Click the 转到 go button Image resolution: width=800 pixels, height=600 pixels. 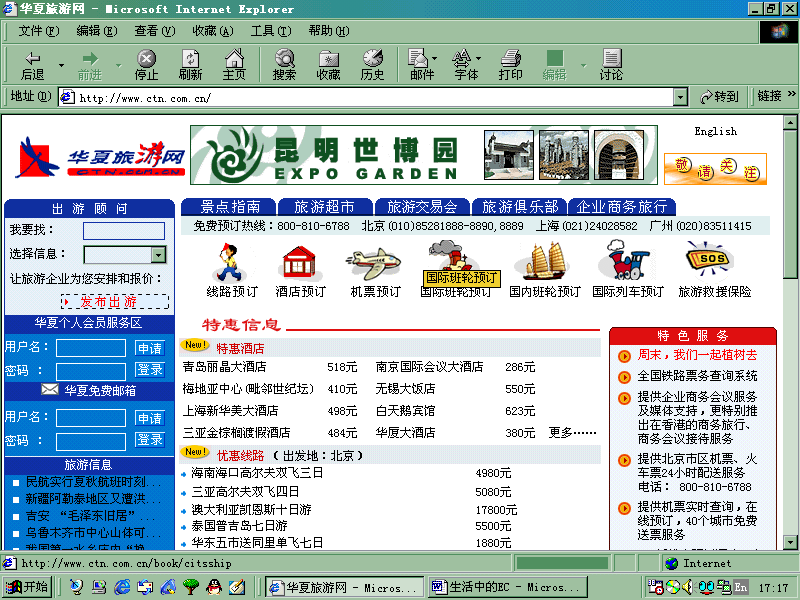coord(719,96)
